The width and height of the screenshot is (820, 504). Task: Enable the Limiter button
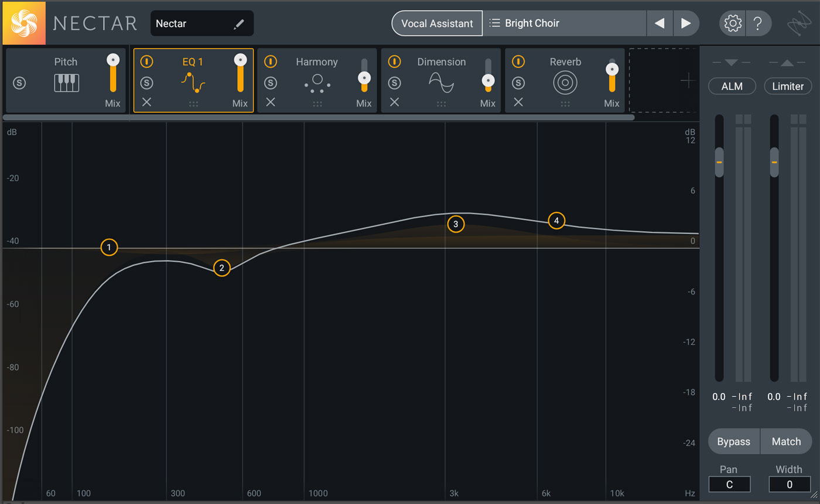(788, 86)
